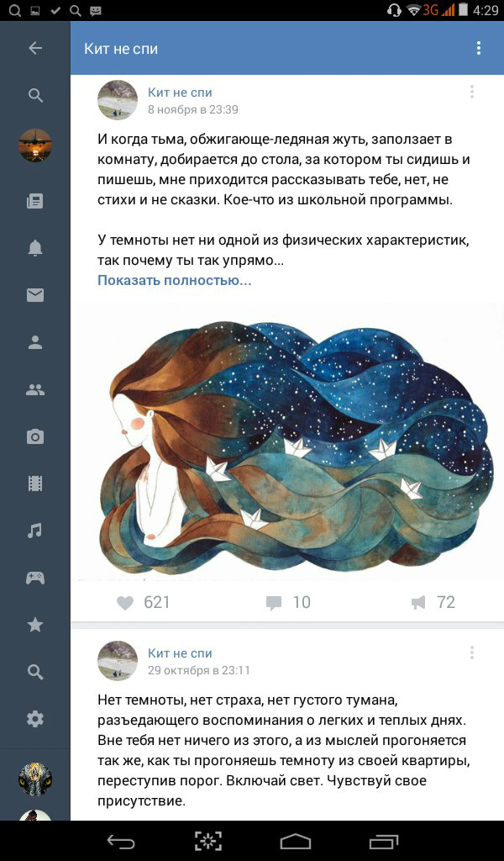This screenshot has height=861, width=504.
Task: Tap the Android home navigation button
Action: coord(296,841)
